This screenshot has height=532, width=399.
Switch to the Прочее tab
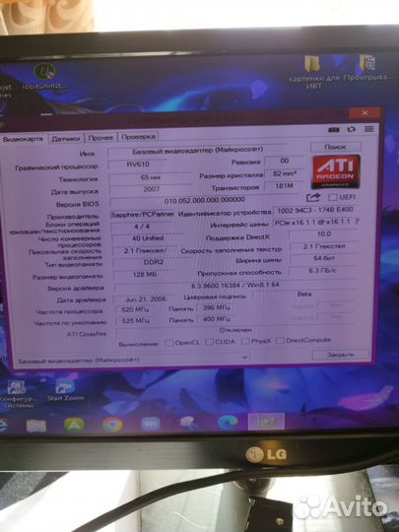[100, 138]
